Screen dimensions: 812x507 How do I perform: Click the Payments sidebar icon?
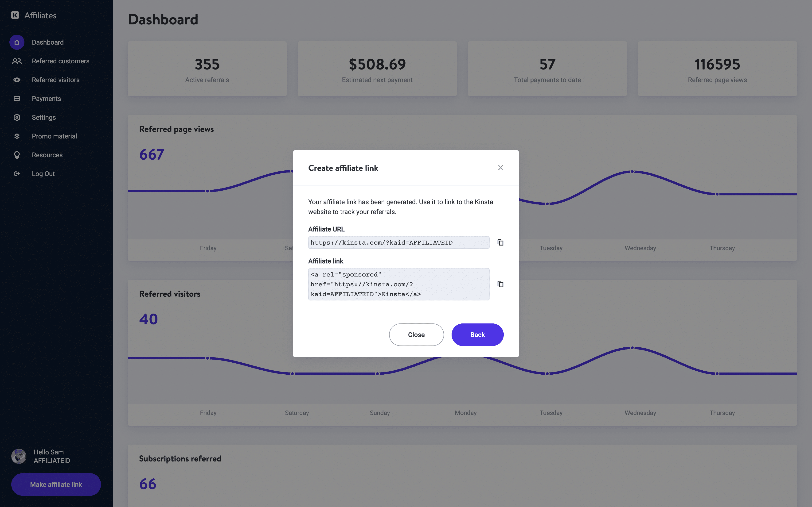16,98
